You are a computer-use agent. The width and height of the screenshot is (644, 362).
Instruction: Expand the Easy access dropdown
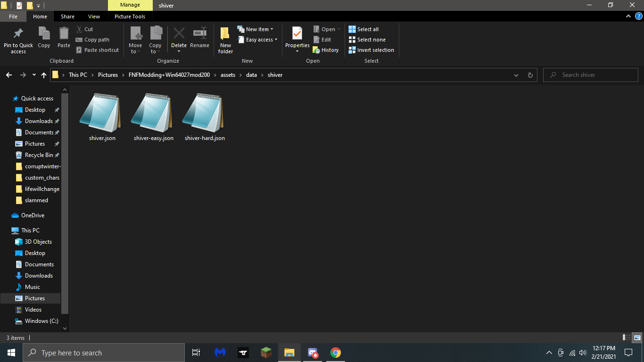pos(257,40)
